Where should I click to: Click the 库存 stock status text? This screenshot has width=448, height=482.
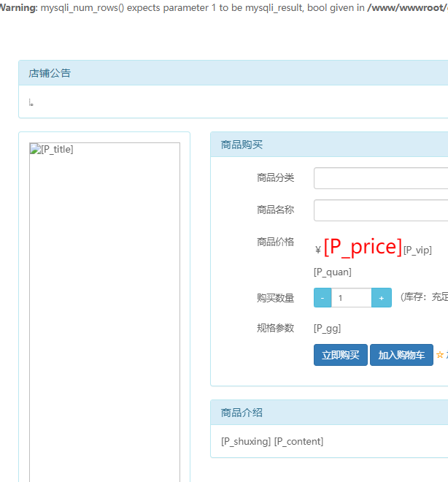coord(425,297)
